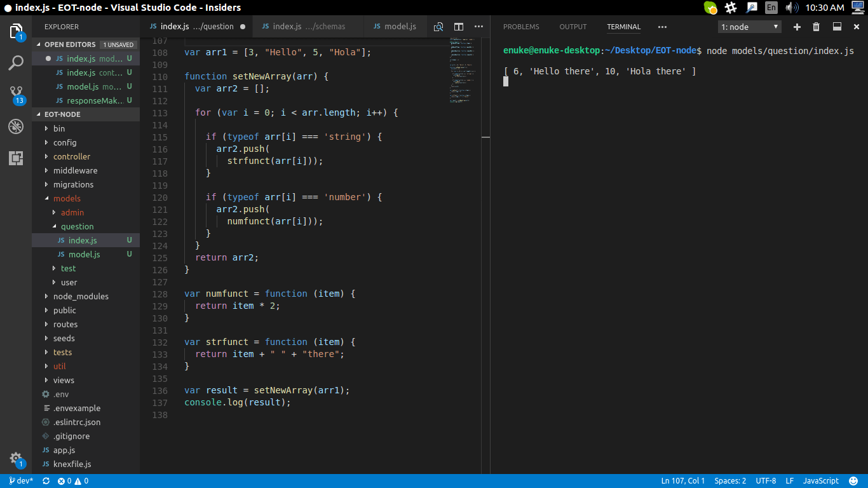
Task: Switch to model.js editor tab
Action: 395,27
